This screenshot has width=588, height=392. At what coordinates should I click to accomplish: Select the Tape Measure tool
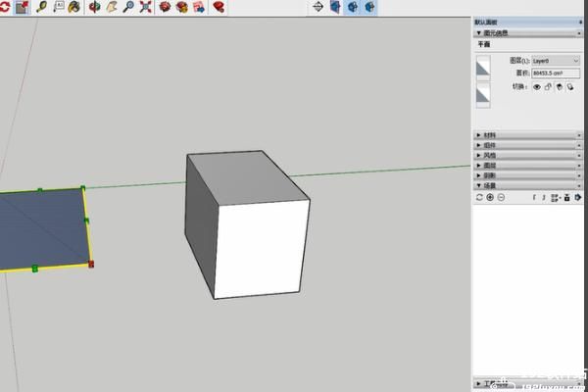pyautogui.click(x=41, y=7)
